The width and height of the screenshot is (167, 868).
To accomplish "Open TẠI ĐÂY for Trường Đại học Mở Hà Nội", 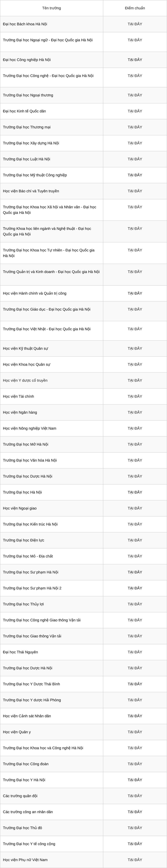I will pyautogui.click(x=135, y=444).
